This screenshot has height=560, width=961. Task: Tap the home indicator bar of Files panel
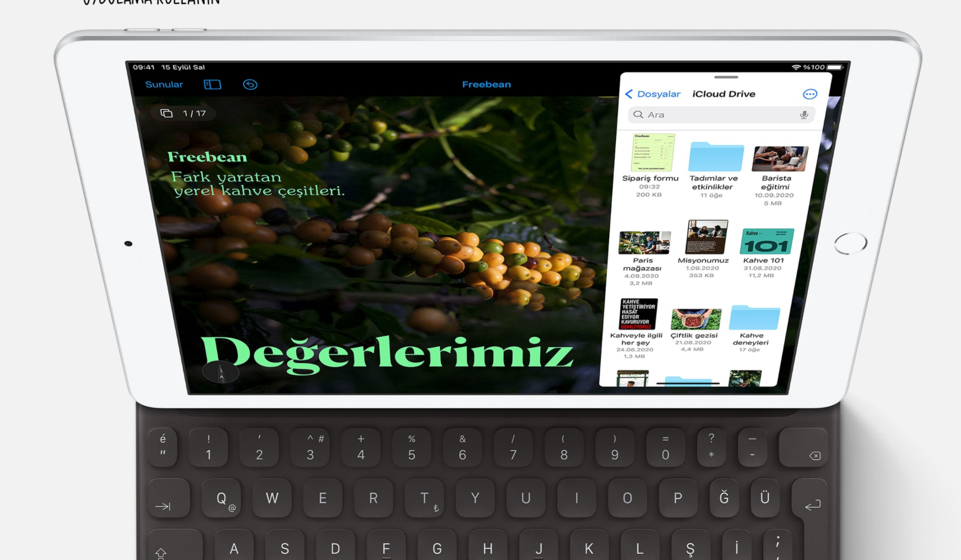(x=688, y=383)
